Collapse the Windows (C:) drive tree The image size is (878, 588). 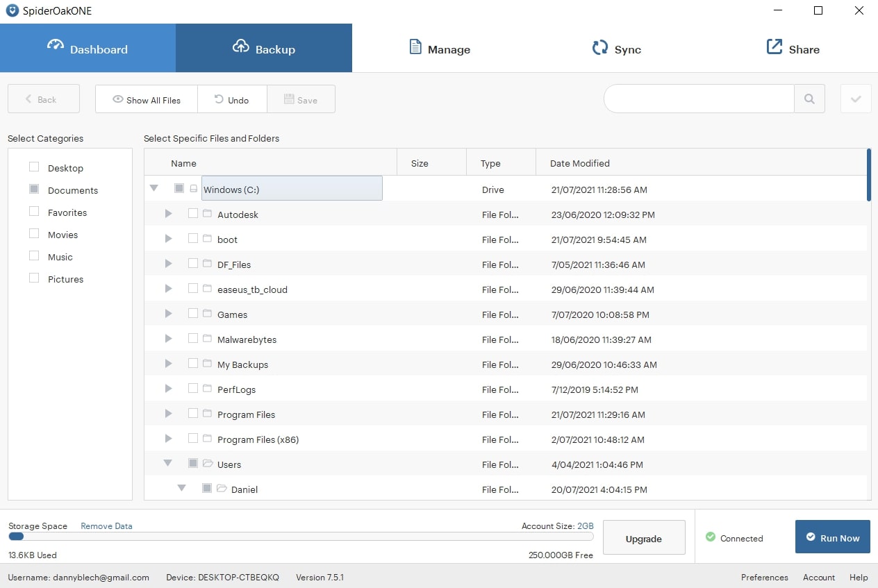tap(154, 188)
